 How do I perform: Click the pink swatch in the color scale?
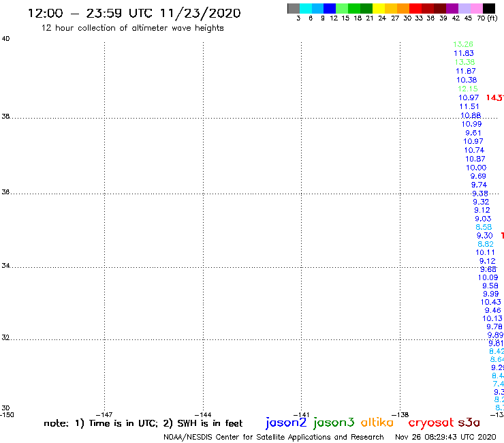click(476, 8)
